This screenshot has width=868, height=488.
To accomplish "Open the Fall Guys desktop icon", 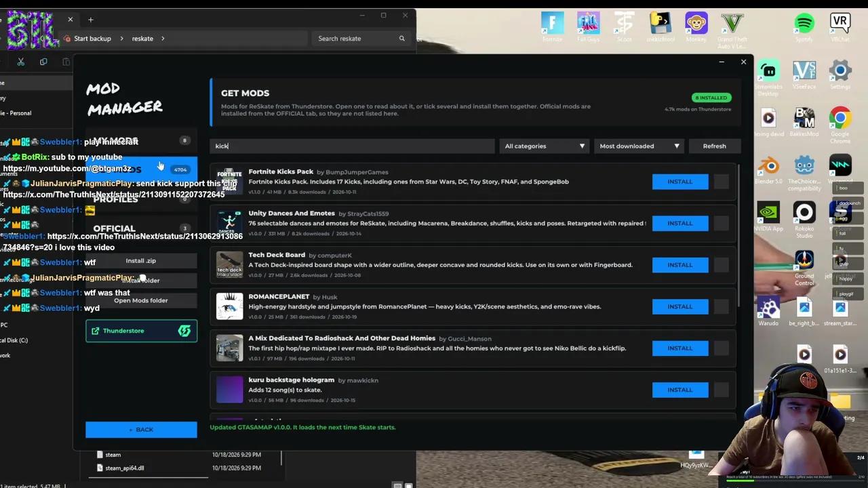I will [x=588, y=27].
